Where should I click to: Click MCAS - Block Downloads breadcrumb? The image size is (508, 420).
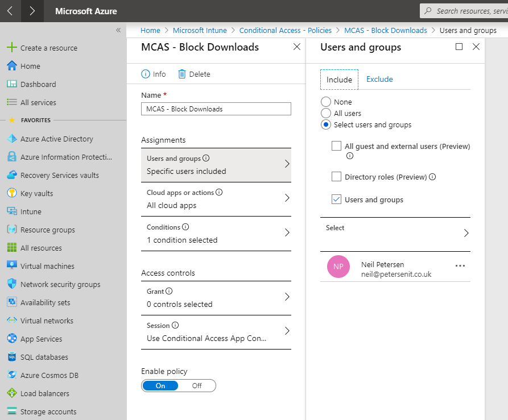coord(386,31)
